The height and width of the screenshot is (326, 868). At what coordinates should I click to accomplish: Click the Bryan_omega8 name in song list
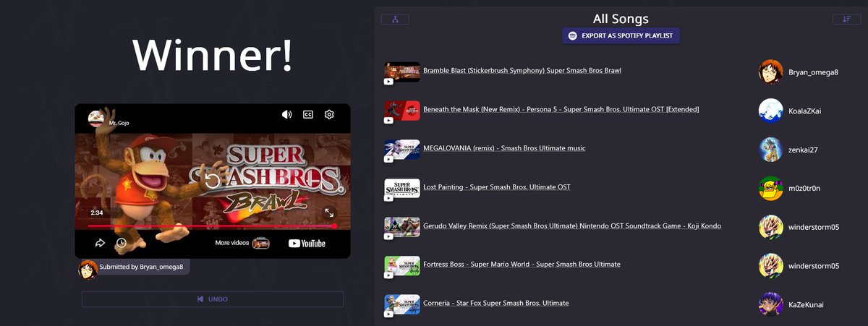click(814, 72)
